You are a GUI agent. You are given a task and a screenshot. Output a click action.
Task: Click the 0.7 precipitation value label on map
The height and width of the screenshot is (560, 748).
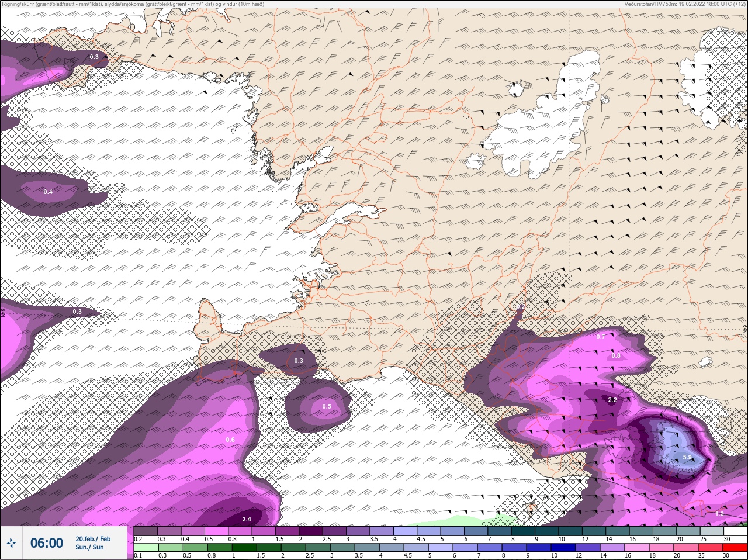[x=601, y=337]
